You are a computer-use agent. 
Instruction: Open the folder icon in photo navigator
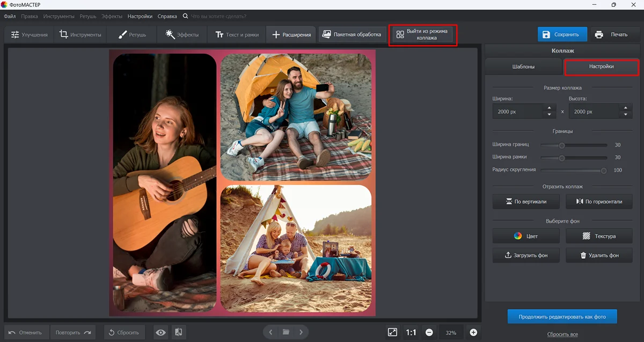286,332
